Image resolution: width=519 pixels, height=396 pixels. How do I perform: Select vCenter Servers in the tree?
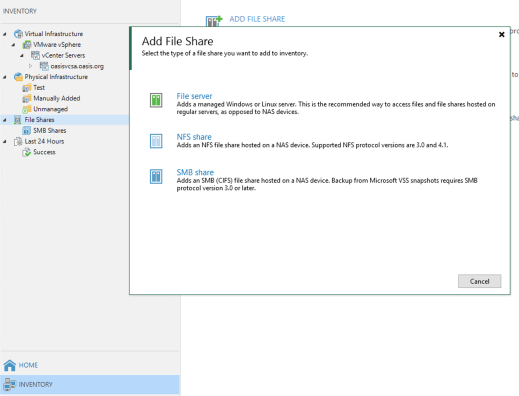point(63,55)
